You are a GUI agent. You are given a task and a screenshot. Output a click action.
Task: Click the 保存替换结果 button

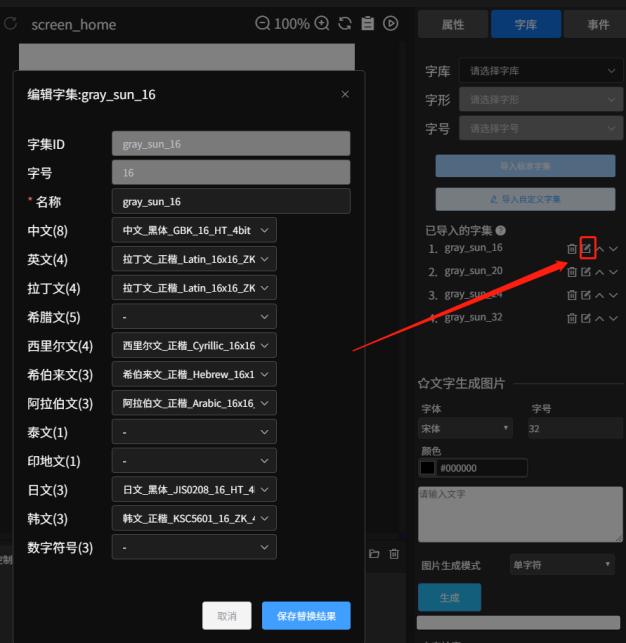click(x=306, y=616)
